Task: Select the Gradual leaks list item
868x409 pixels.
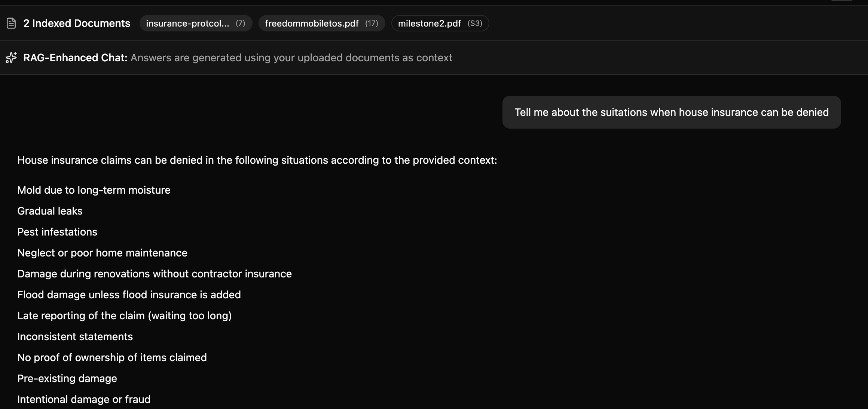Action: click(50, 211)
